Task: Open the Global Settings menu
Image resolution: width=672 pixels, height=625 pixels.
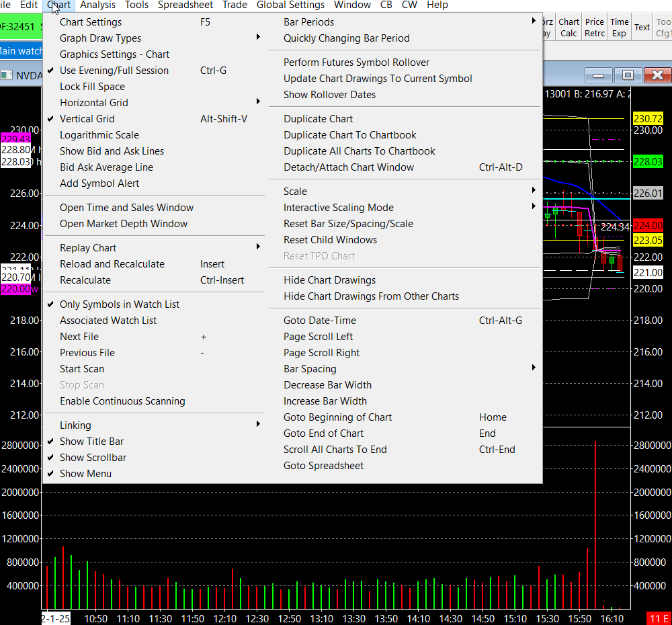Action: (x=290, y=5)
